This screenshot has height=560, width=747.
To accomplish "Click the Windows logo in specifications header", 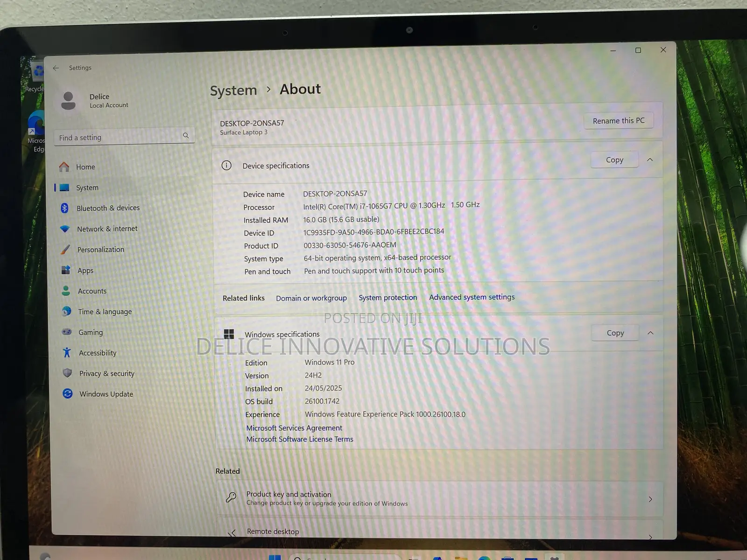I will point(229,334).
